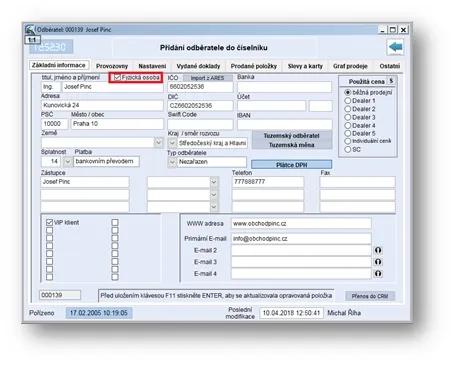The image size is (455, 366).
Task: Select Dealer 3 price option
Action: coord(348,117)
